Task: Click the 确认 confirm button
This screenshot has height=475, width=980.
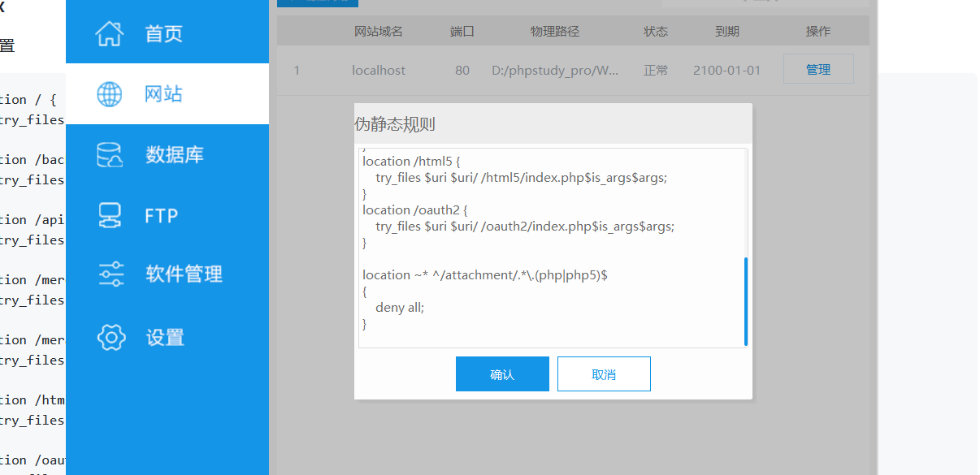Action: tap(502, 374)
